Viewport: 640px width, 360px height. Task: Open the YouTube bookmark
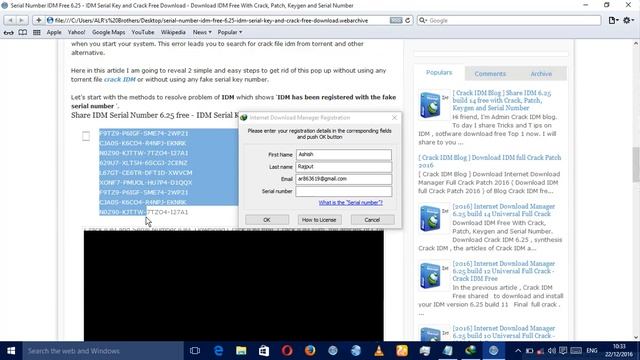point(143,32)
